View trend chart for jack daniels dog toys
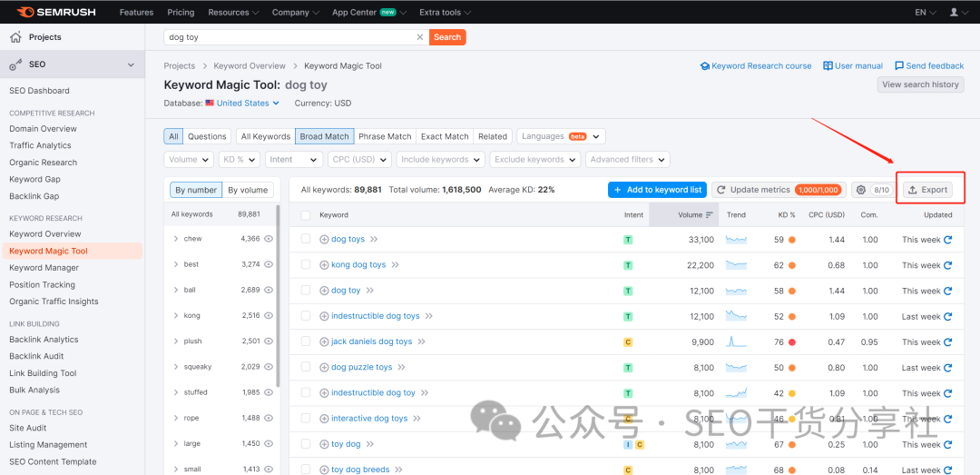 click(x=736, y=341)
